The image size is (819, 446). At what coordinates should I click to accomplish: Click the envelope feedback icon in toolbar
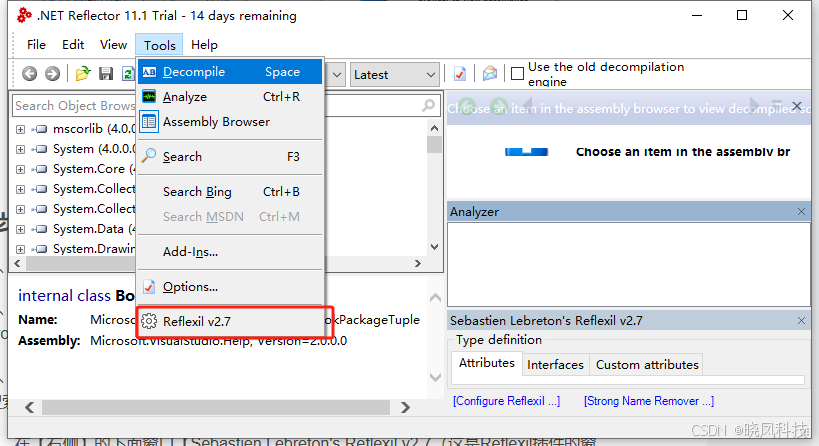[x=490, y=74]
